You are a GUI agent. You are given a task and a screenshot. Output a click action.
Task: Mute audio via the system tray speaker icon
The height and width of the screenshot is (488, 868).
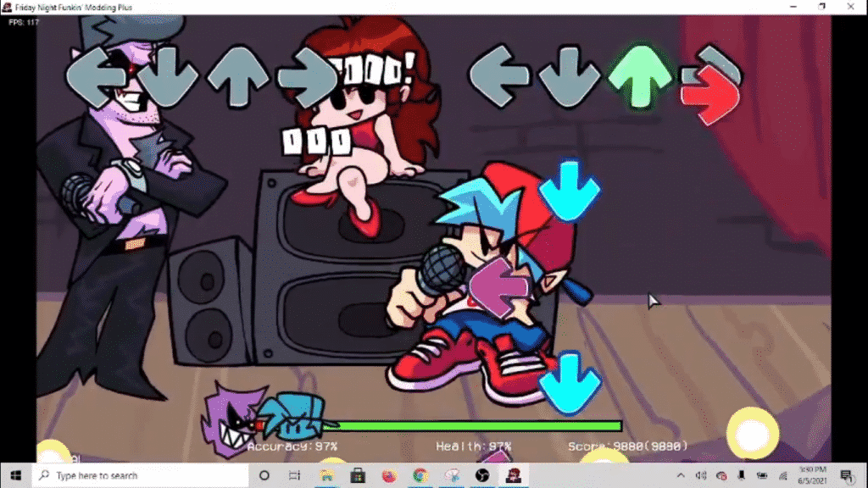pos(700,475)
